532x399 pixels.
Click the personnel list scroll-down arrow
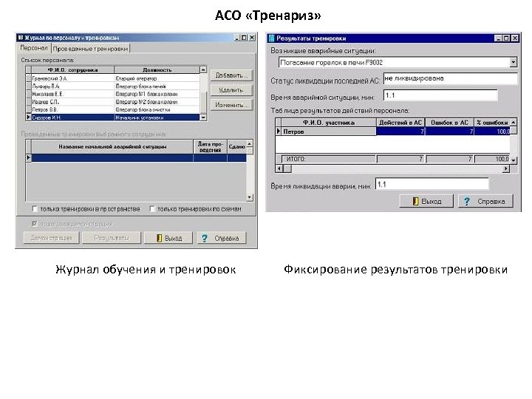203,117
